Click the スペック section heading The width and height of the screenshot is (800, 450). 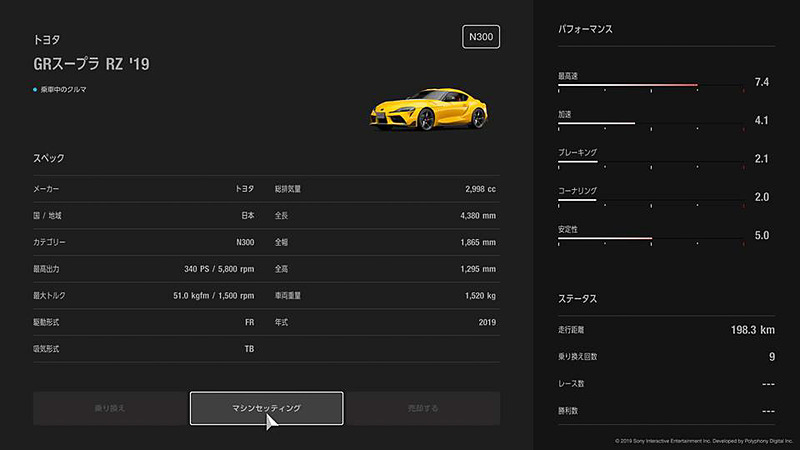pyautogui.click(x=49, y=158)
